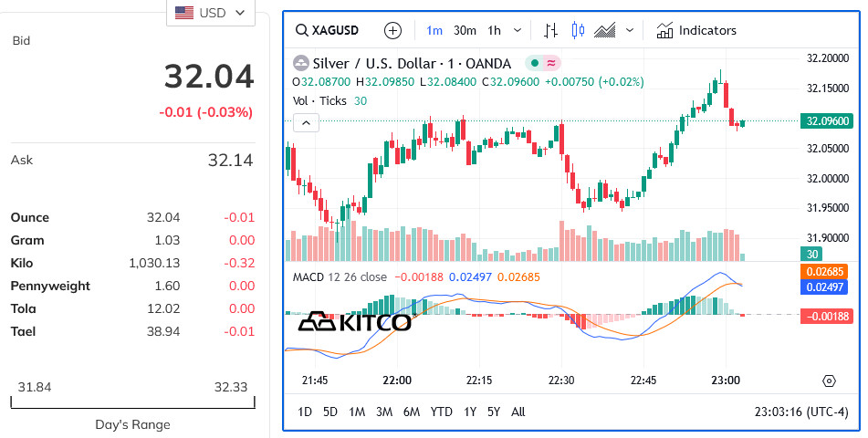This screenshot has height=438, width=868.
Task: Click the current price label 32.09600
Action: [x=827, y=121]
